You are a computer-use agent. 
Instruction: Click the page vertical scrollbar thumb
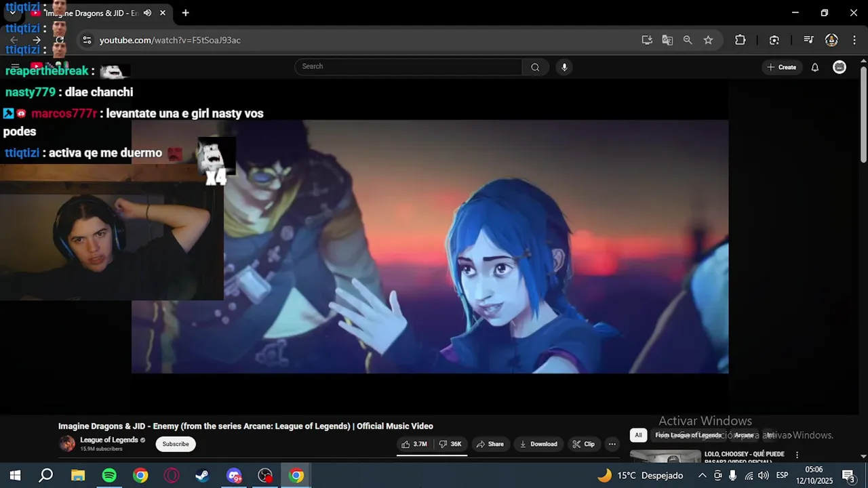863,114
